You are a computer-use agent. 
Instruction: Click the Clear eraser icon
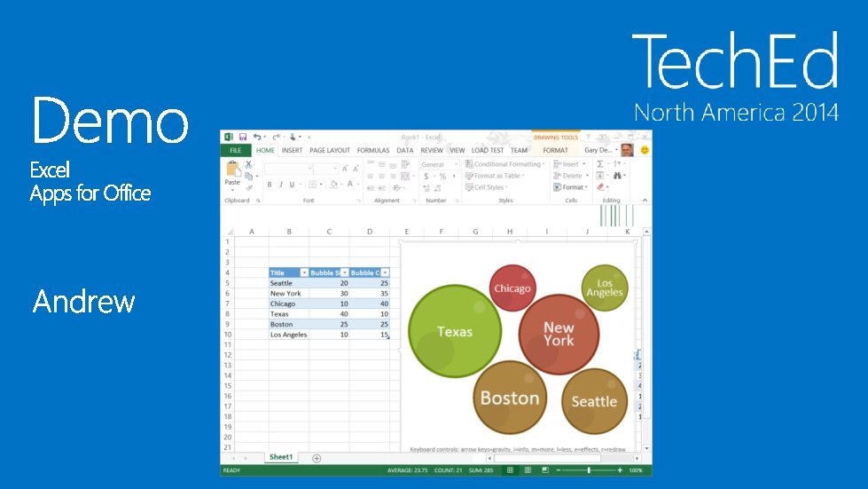click(x=600, y=187)
